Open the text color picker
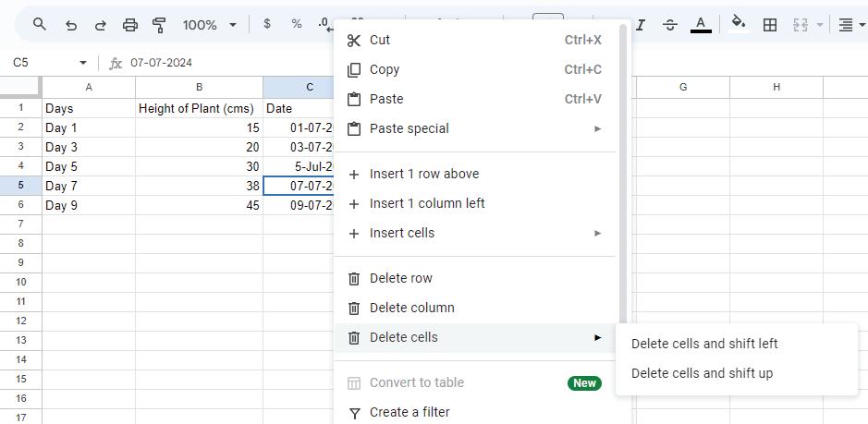Viewport: 868px width, 424px height. point(701,25)
